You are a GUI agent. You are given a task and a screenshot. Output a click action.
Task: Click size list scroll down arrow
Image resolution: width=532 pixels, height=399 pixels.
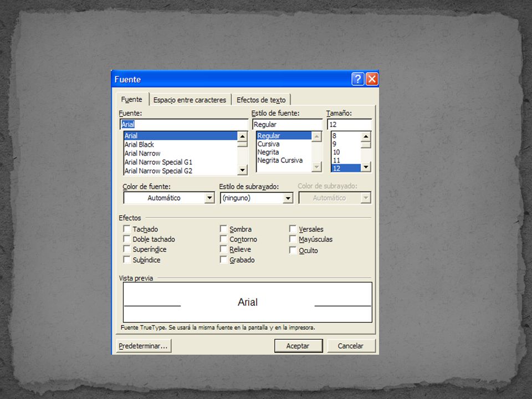click(x=366, y=167)
